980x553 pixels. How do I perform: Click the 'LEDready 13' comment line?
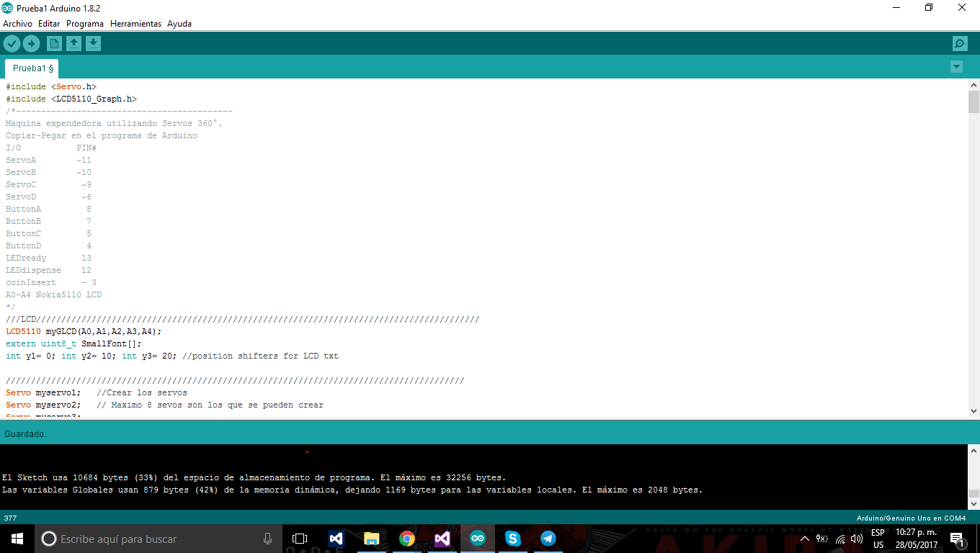click(x=48, y=258)
